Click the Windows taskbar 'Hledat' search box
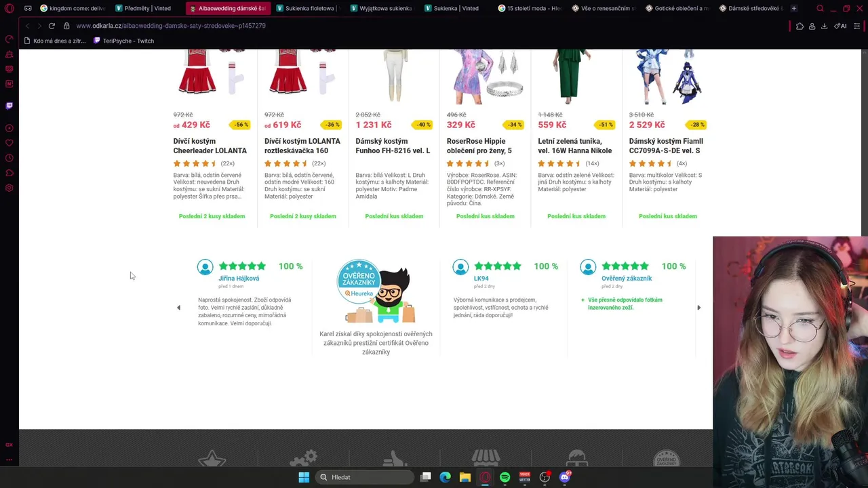The image size is (868, 488). pos(365,477)
